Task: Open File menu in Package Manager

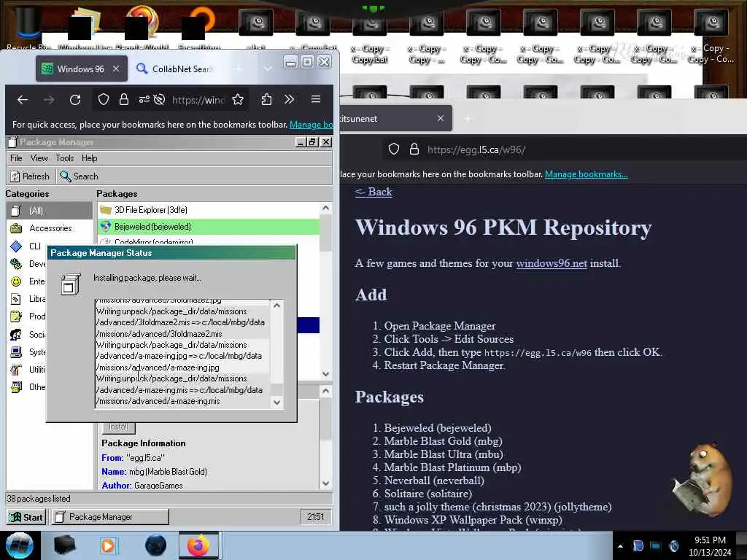Action: click(16, 158)
